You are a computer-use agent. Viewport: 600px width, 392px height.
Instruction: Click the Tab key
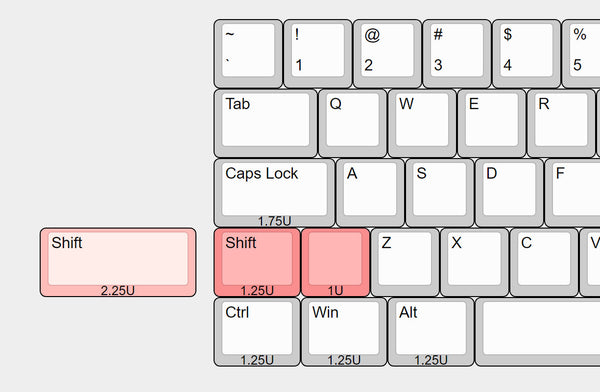pyautogui.click(x=266, y=123)
